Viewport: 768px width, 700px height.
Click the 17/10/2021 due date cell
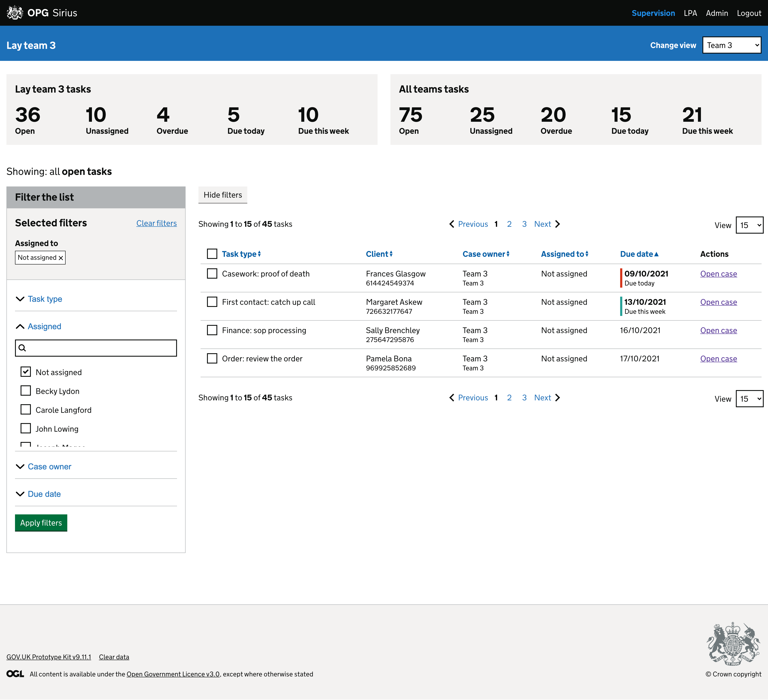click(x=639, y=359)
